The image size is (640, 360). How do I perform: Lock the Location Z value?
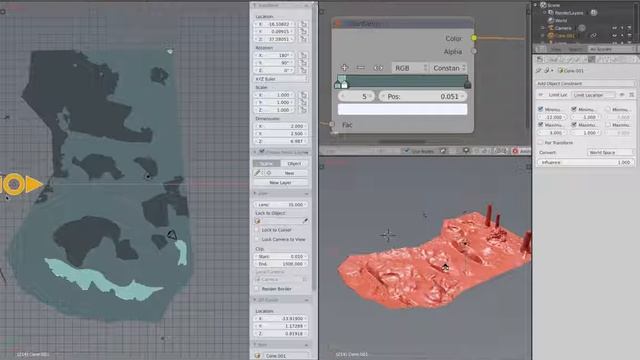303,39
